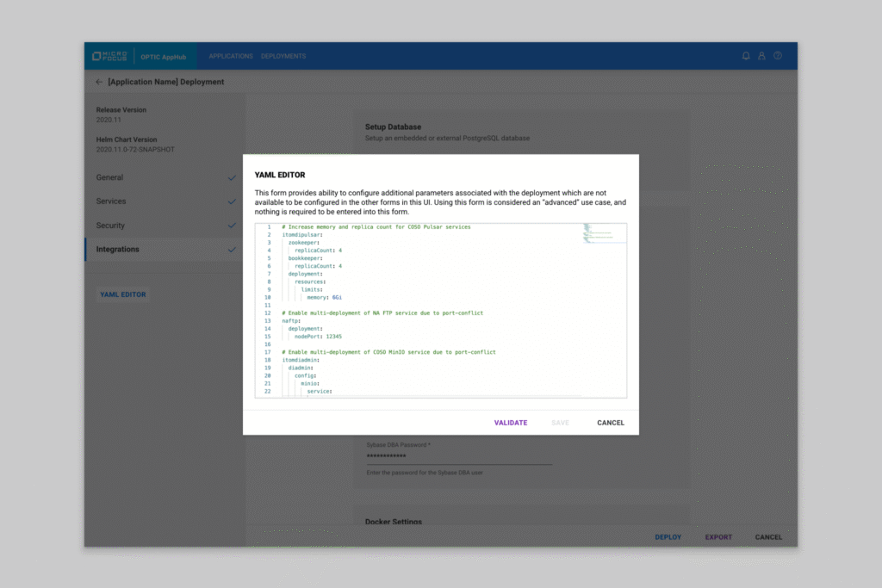Click the Deploy button at bottom
The width and height of the screenshot is (882, 588).
668,537
